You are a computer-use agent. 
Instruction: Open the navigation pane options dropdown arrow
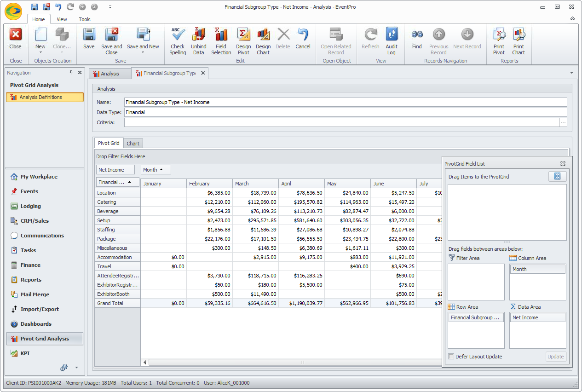coord(77,368)
